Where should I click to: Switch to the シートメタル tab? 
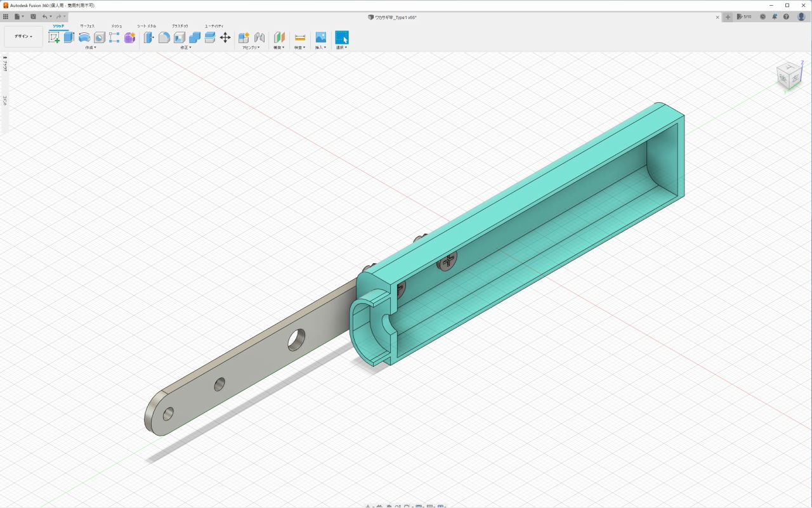click(147, 26)
